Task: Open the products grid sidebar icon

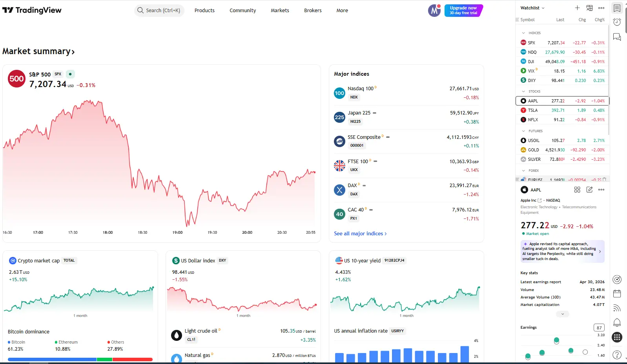Action: point(617,337)
